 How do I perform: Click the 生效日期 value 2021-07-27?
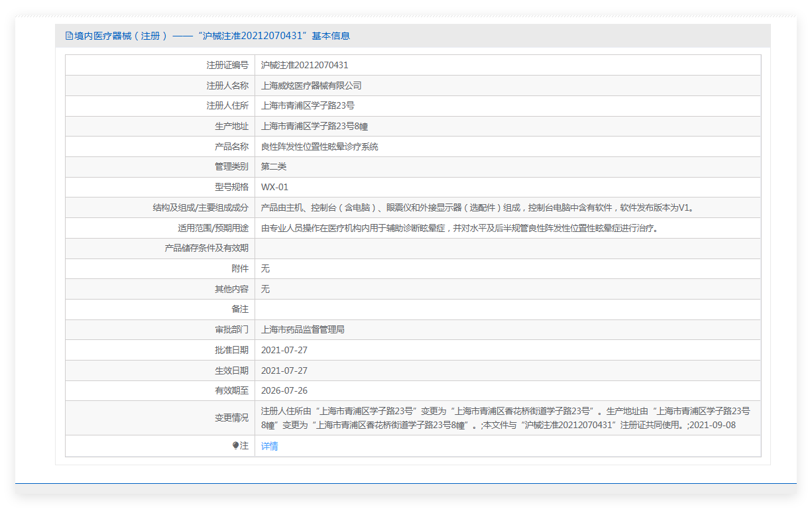coord(284,370)
